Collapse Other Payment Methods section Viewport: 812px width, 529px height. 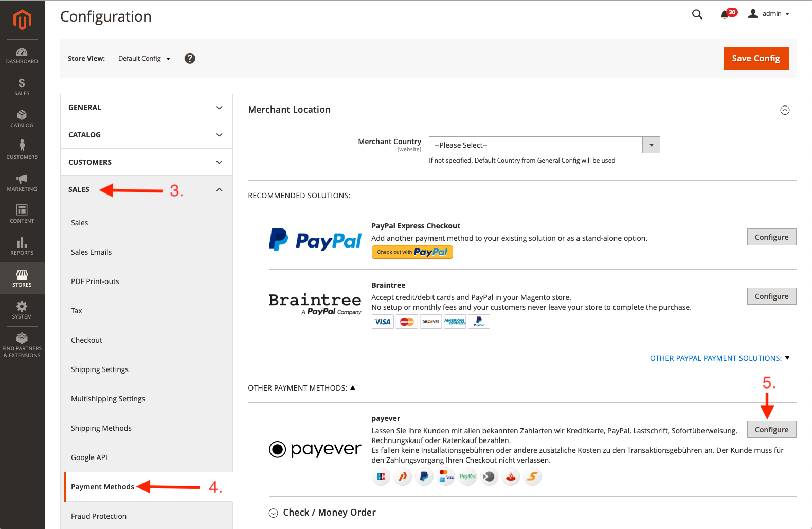(301, 388)
